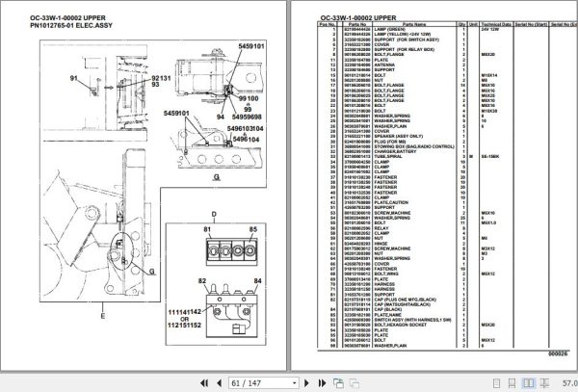Viewport: 578px width, 392px height.
Task: Select the two-page continuous layout
Action: 544,383
